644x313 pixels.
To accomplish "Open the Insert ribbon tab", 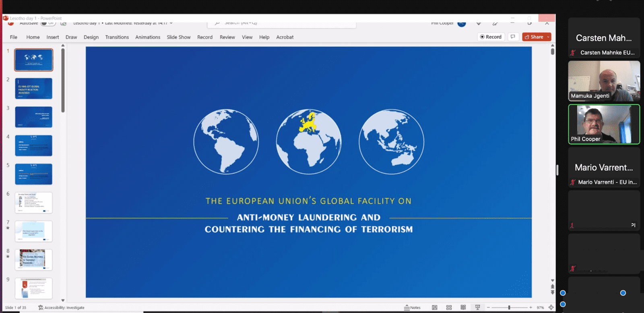I will (53, 37).
